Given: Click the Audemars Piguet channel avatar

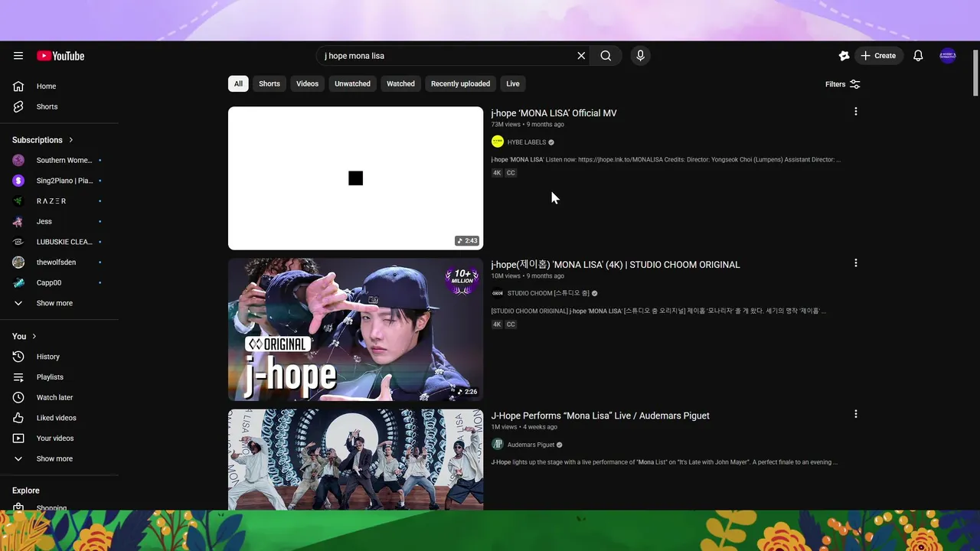Looking at the screenshot, I should (498, 445).
